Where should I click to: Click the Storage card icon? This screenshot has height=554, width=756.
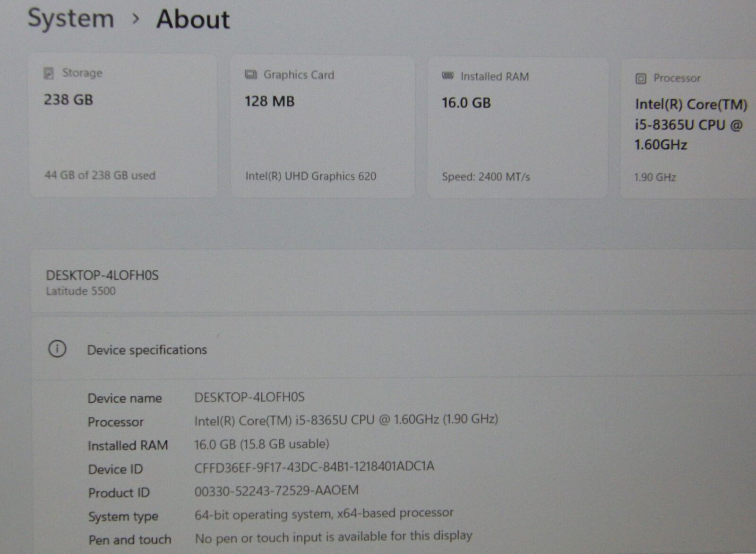49,73
